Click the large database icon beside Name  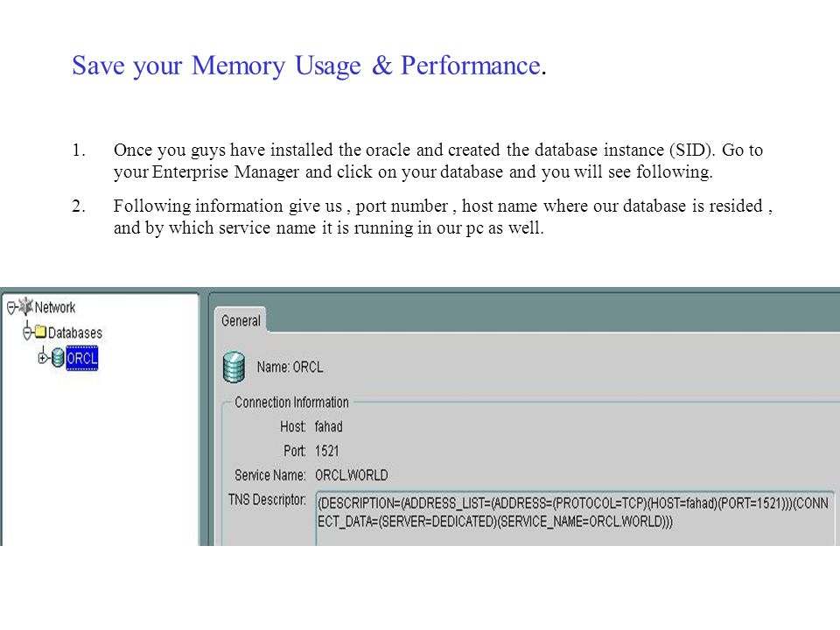pos(234,367)
